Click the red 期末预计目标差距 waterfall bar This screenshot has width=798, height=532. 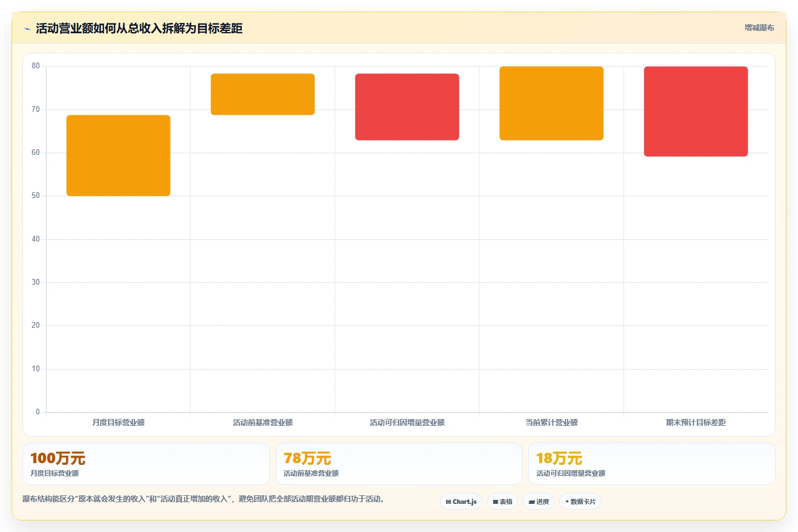[x=696, y=111]
